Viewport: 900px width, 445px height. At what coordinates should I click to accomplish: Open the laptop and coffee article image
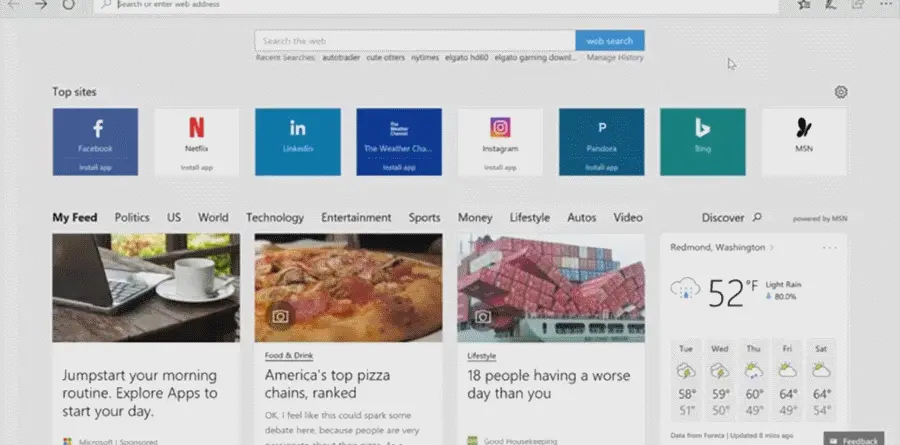pyautogui.click(x=146, y=287)
